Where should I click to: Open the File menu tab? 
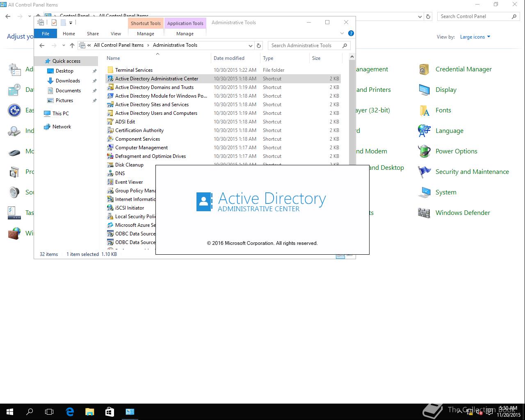(x=46, y=34)
